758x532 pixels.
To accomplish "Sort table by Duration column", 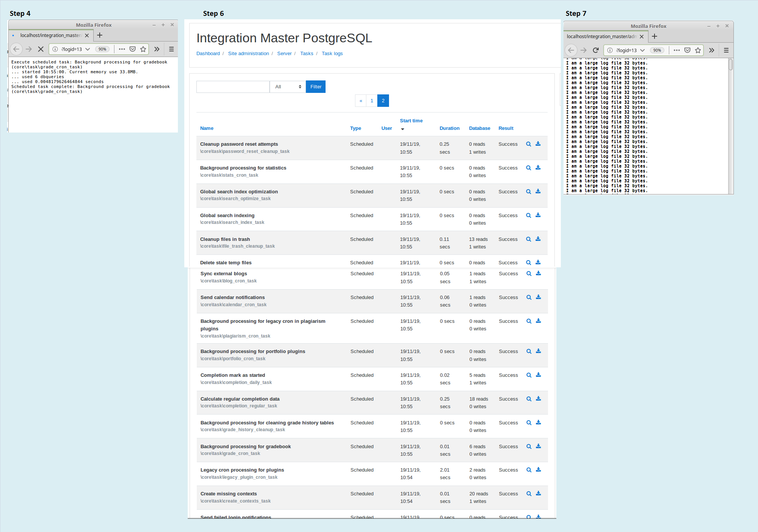I will (x=449, y=128).
